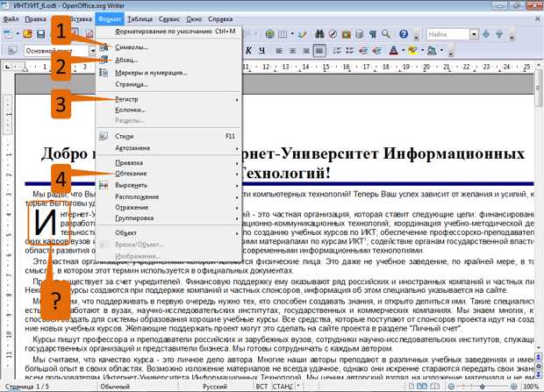Click zoom in plus in status bar
This screenshot has width=544, height=392.
(514, 386)
